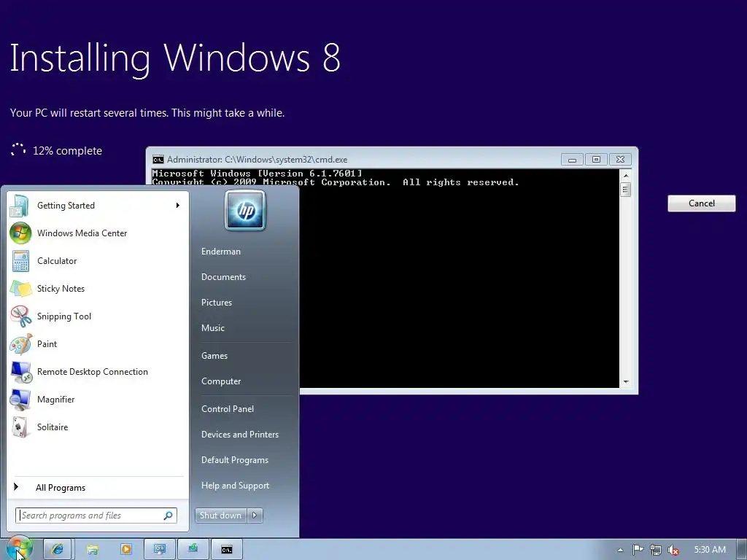Click the Sticky Notes icon

click(20, 289)
